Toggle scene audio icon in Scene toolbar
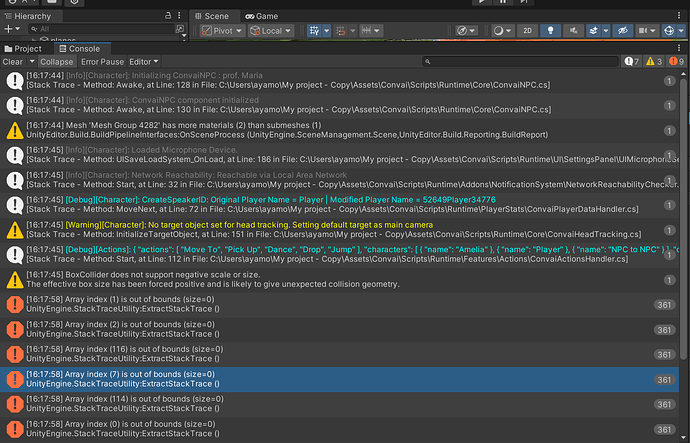Screen dimensions: 690x443 572,31
